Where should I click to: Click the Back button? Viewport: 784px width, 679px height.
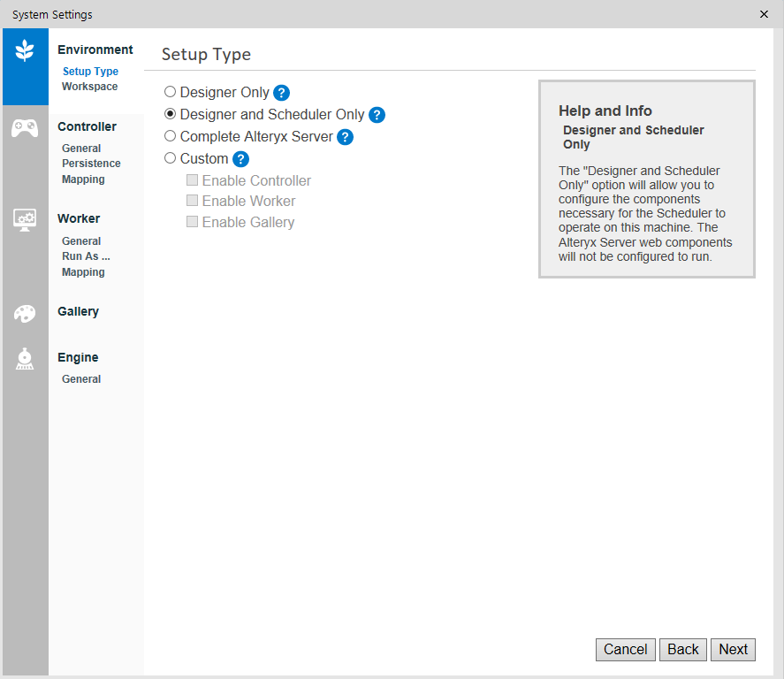(x=683, y=650)
